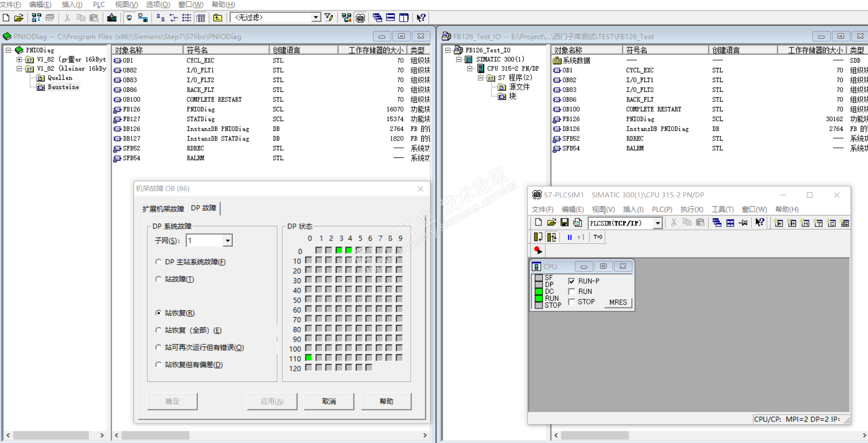
Task: Click the Configure Network toolbar icon
Action: 346,18
